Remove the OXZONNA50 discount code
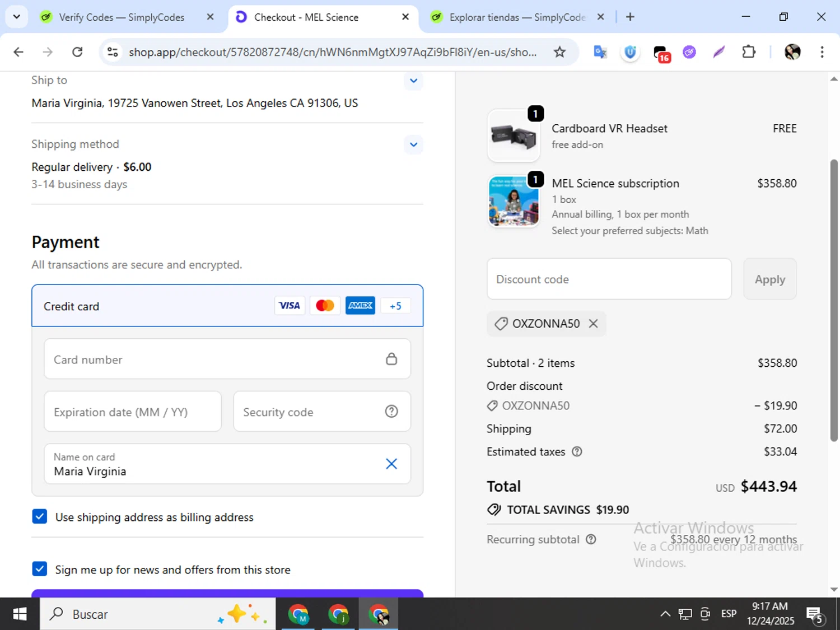Image resolution: width=840 pixels, height=630 pixels. [x=594, y=324]
